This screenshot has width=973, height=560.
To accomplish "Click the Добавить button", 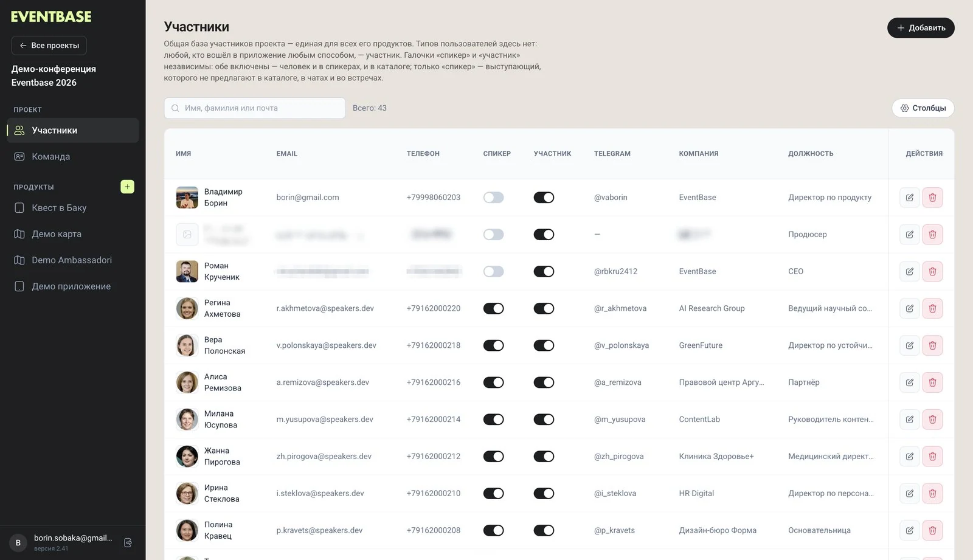I will [x=921, y=28].
